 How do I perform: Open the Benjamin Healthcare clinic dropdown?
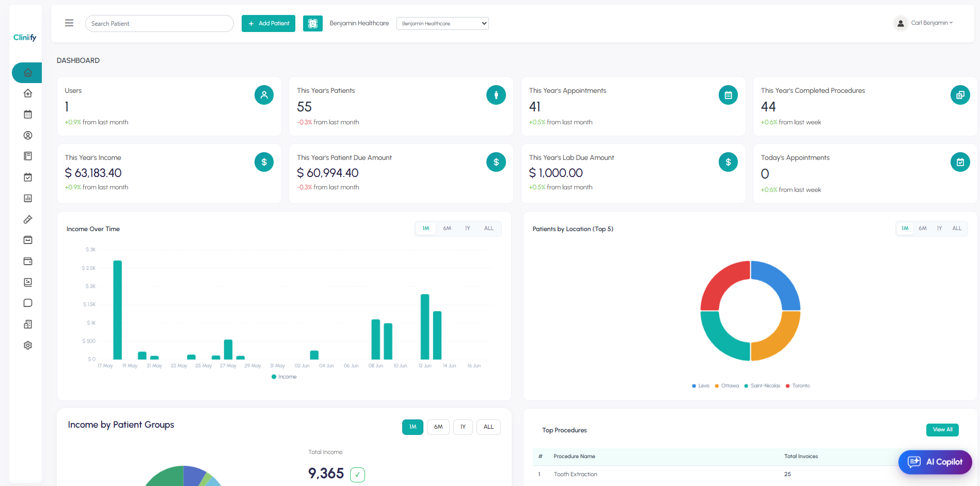(442, 23)
